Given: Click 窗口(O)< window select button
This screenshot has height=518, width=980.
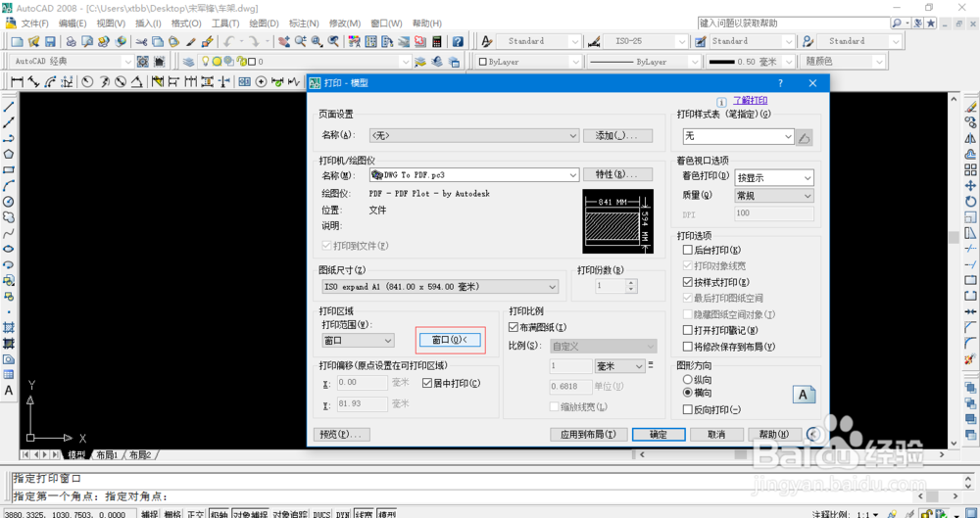Looking at the screenshot, I should [x=450, y=340].
